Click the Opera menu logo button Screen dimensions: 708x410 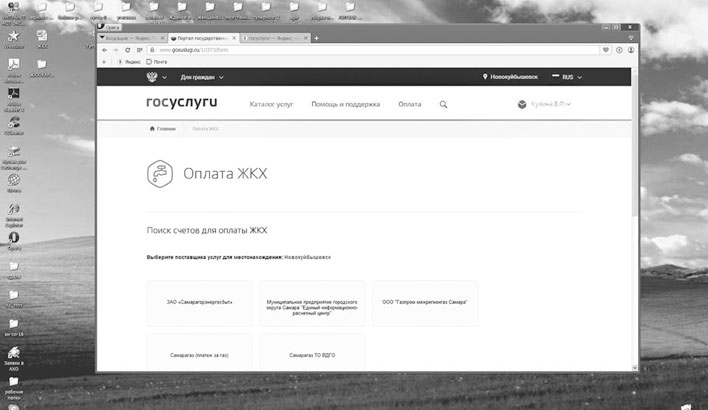pyautogui.click(x=109, y=27)
